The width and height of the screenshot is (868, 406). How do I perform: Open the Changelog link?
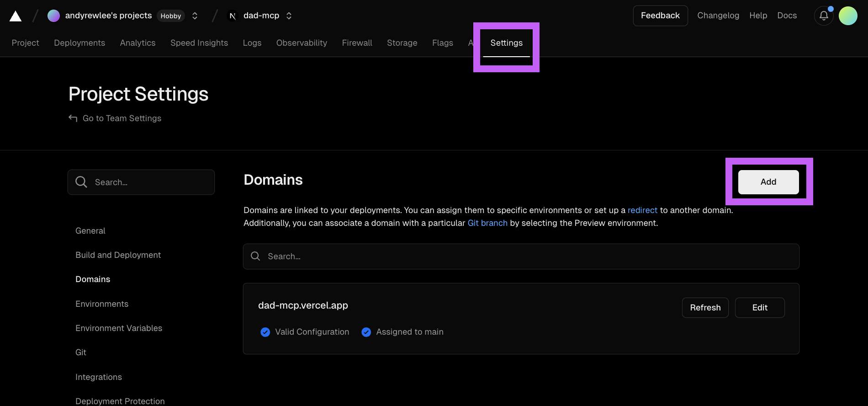pos(718,16)
